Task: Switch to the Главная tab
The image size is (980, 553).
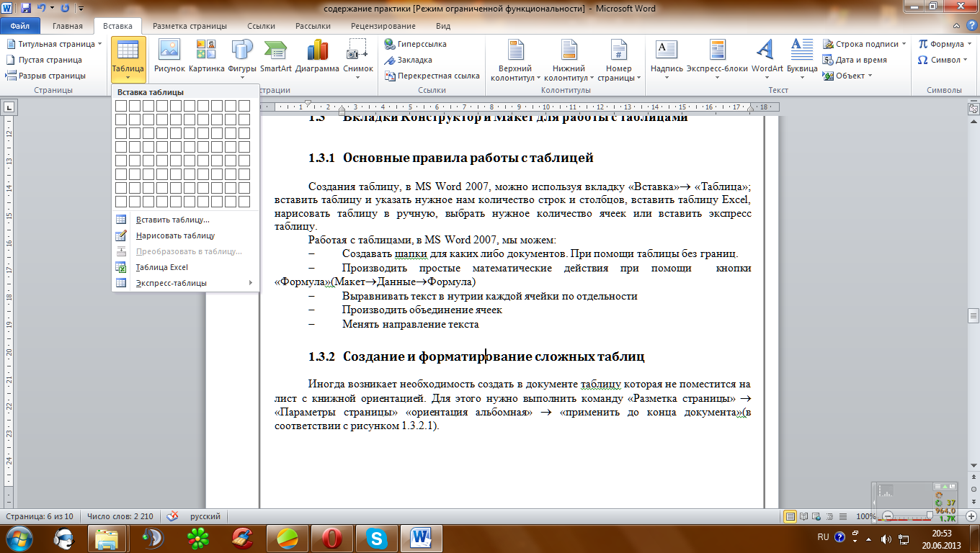Action: 67,26
